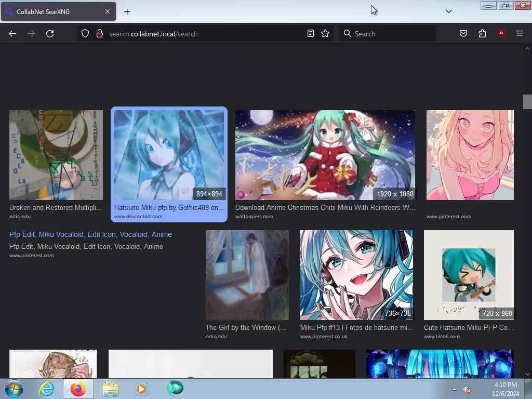Viewport: 532px width, 399px height.
Task: Click the magnifier in the Search box
Action: tap(347, 33)
